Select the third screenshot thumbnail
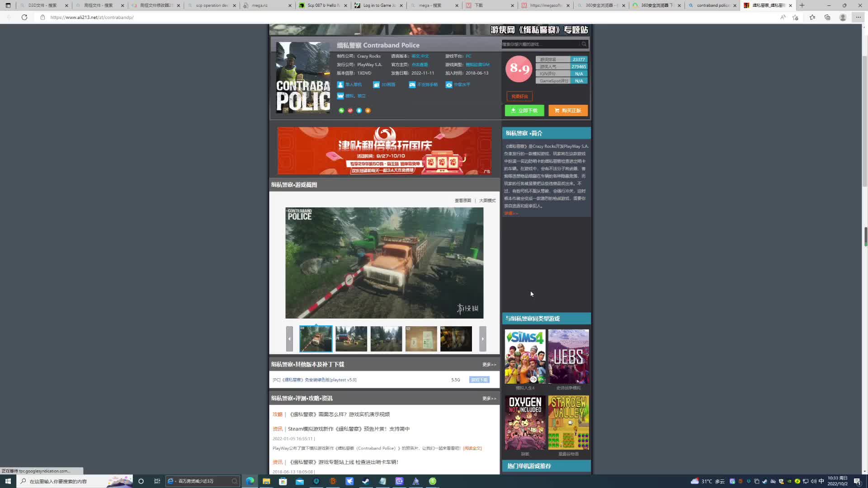The image size is (868, 488). (x=386, y=339)
